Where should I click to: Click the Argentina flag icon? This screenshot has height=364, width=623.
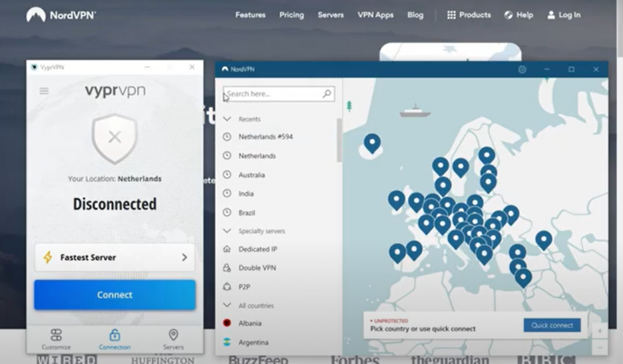(227, 342)
